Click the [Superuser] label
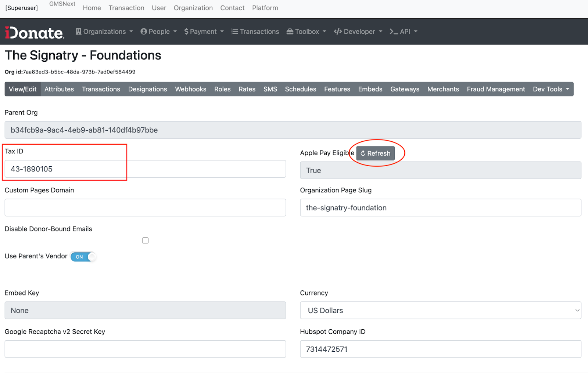The width and height of the screenshot is (588, 373). [22, 8]
